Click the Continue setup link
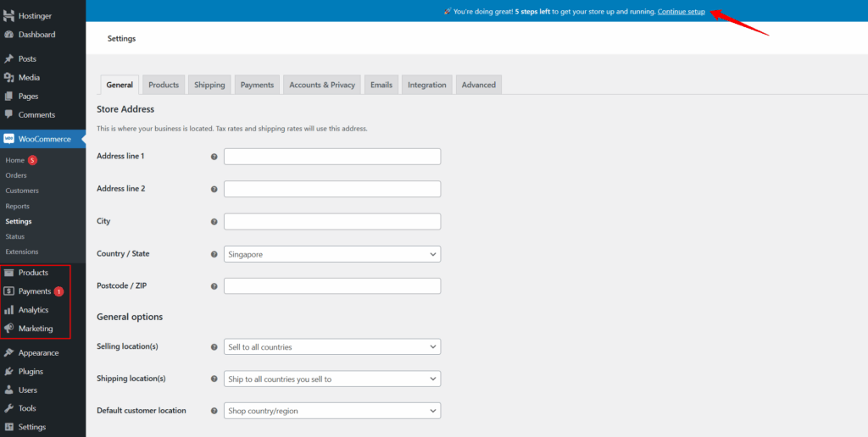 [x=681, y=11]
